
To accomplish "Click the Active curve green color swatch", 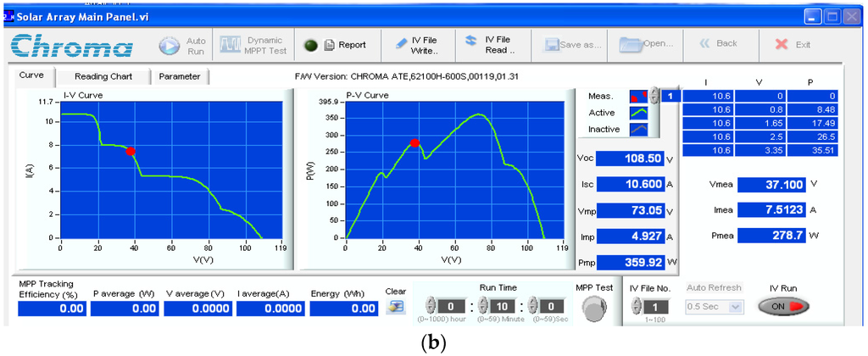I will coord(639,113).
